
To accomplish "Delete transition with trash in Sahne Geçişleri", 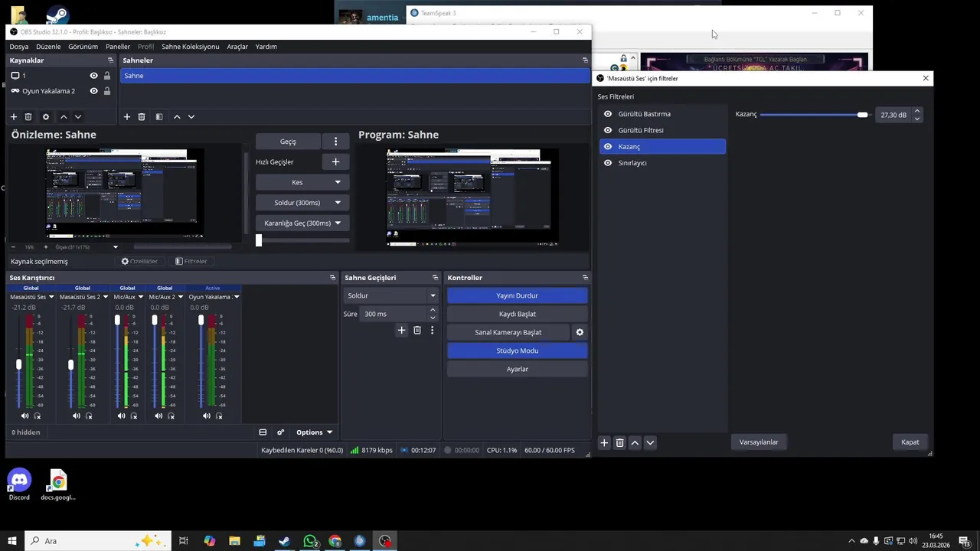I will click(417, 330).
